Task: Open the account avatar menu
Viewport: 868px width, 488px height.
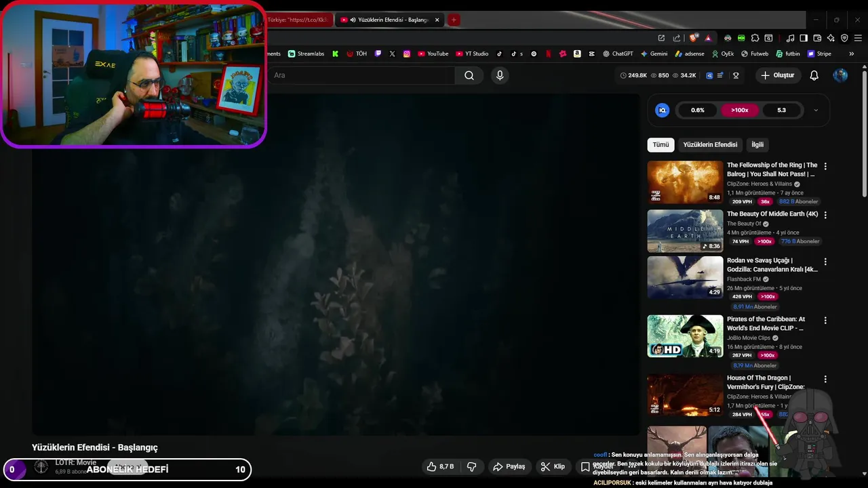Action: point(840,75)
